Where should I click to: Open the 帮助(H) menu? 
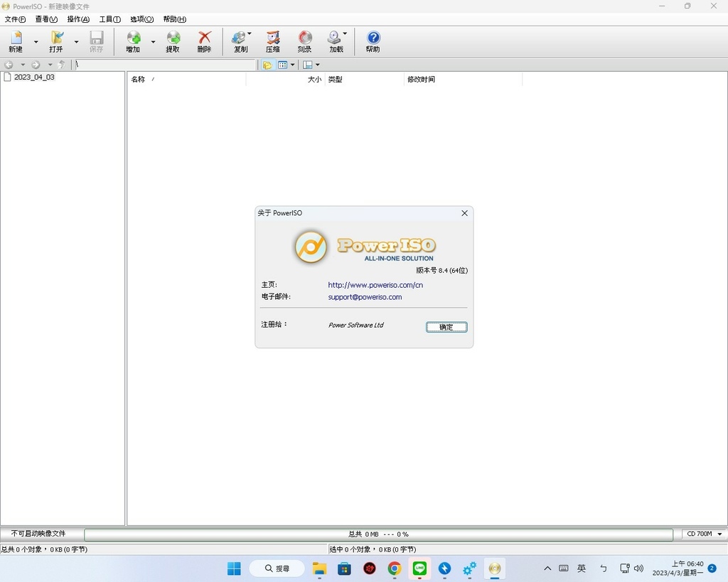[x=175, y=19]
